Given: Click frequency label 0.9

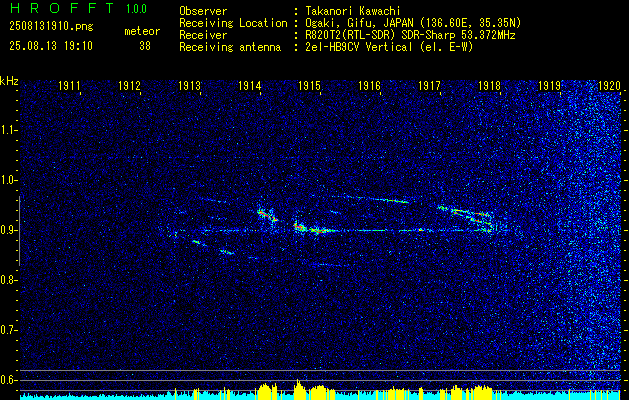Looking at the screenshot, I should [7, 230].
